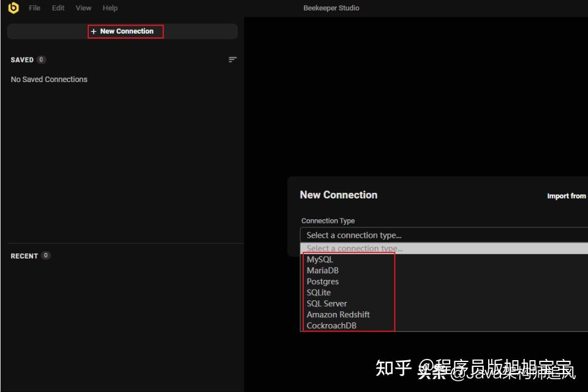
Task: Click the Import from link
Action: pos(566,196)
